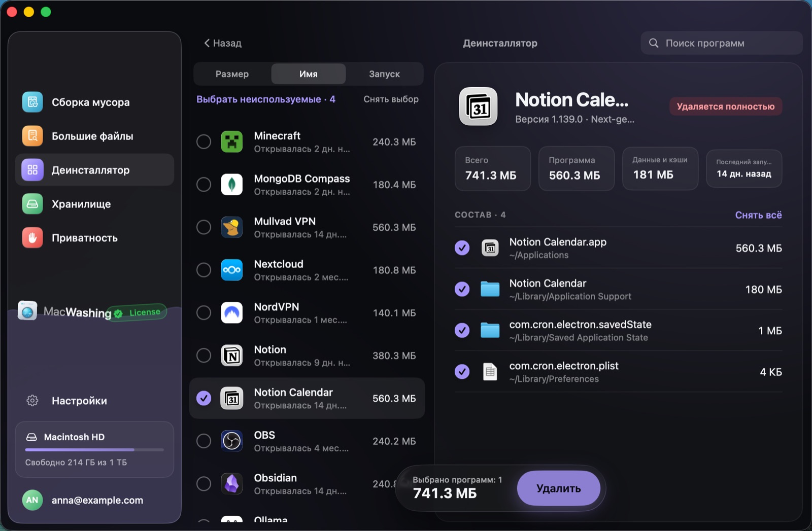Check the Minecraft selection circle
This screenshot has height=531, width=812.
click(x=204, y=142)
